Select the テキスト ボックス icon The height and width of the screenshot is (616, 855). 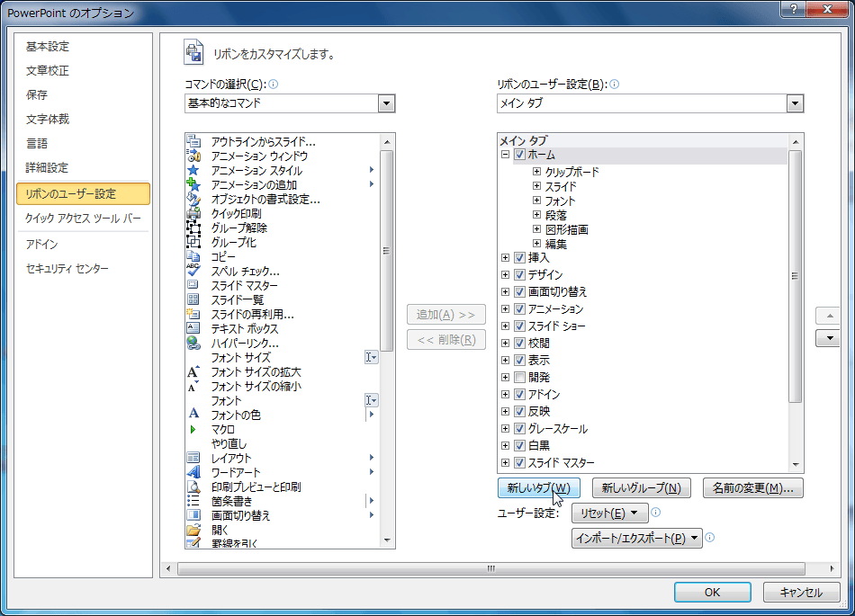coord(193,328)
